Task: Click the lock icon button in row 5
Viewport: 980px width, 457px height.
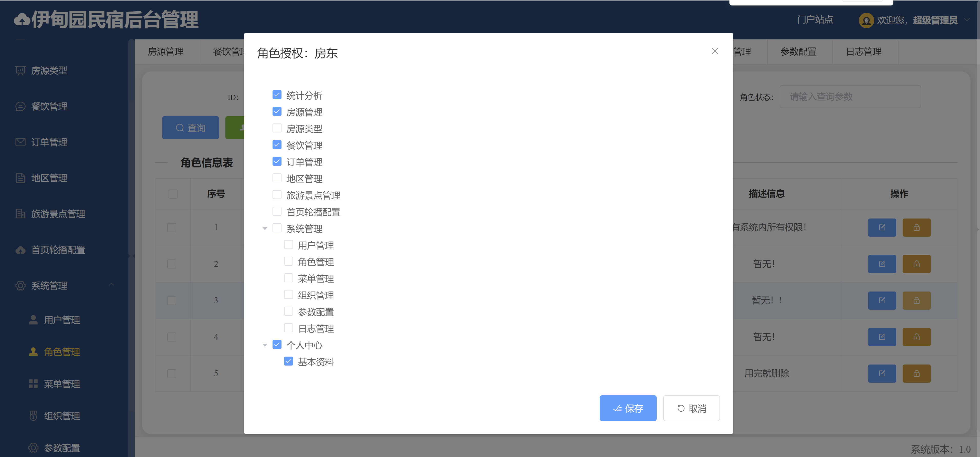Action: (x=916, y=373)
